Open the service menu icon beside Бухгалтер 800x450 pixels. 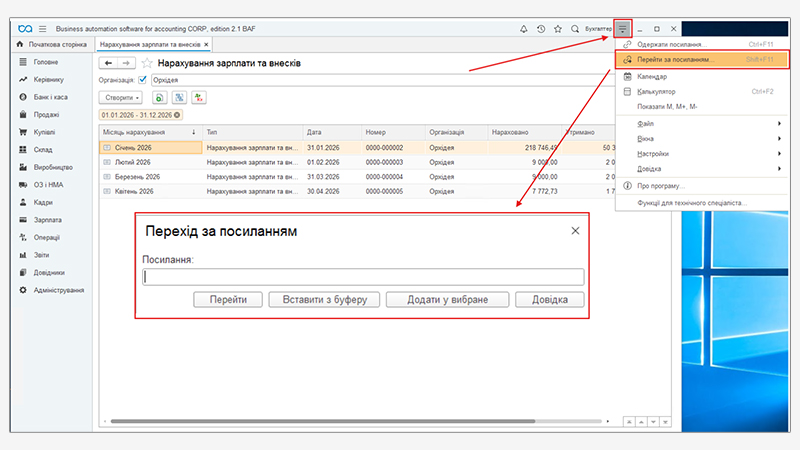(x=623, y=29)
